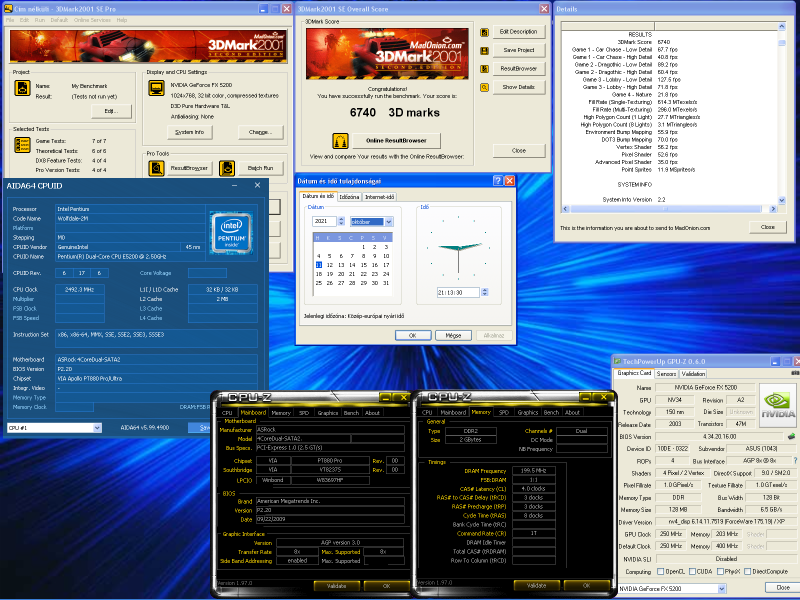
Task: Click the Close button in the Details window
Action: click(767, 227)
